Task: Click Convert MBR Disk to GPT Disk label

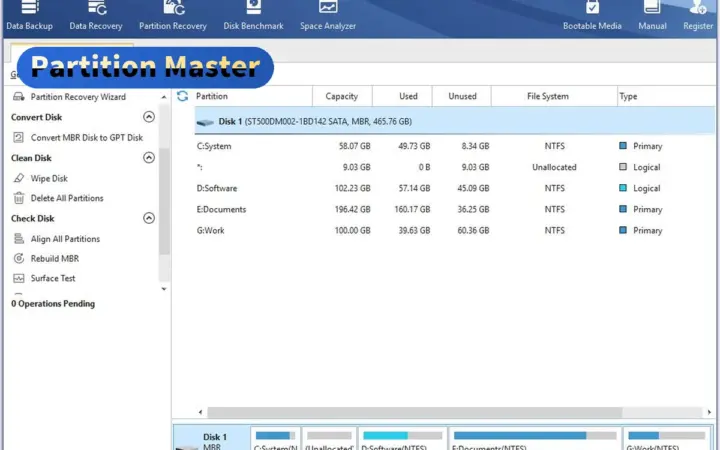Action: tap(87, 138)
